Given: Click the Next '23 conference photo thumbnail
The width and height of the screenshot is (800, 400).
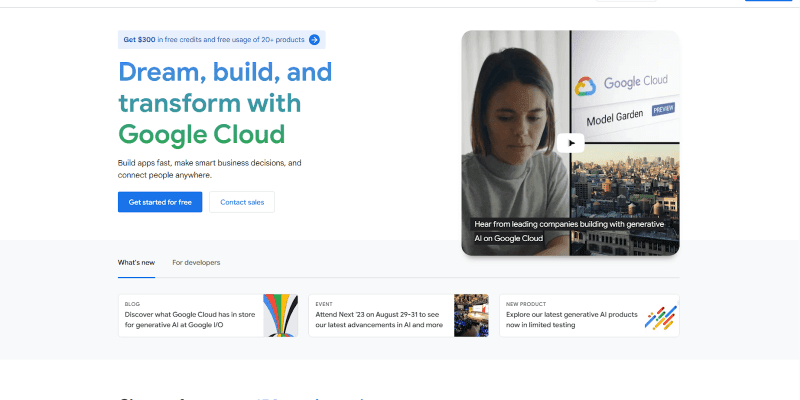Looking at the screenshot, I should click(471, 315).
